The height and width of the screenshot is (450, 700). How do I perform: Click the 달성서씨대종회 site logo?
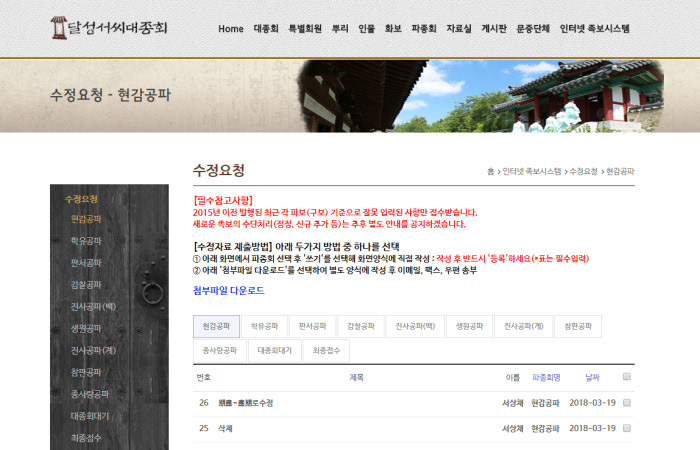tap(110, 27)
